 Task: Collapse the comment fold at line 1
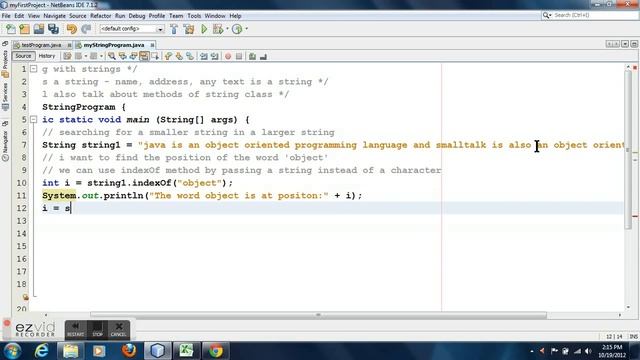click(x=34, y=69)
